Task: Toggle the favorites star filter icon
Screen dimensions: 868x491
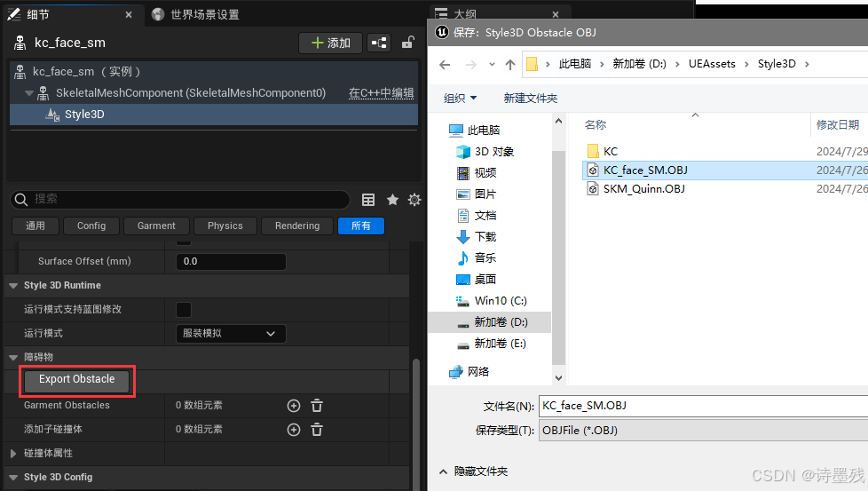Action: click(392, 200)
